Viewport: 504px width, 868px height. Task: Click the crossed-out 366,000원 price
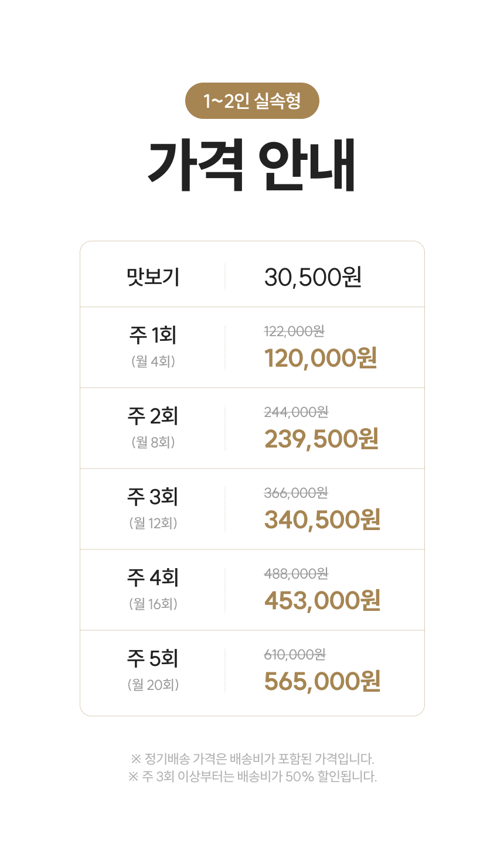(x=296, y=493)
